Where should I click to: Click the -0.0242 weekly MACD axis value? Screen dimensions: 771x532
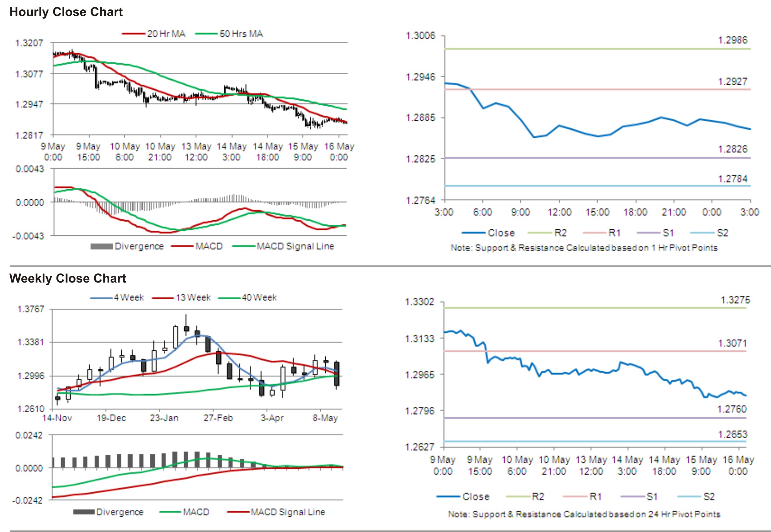[x=27, y=501]
